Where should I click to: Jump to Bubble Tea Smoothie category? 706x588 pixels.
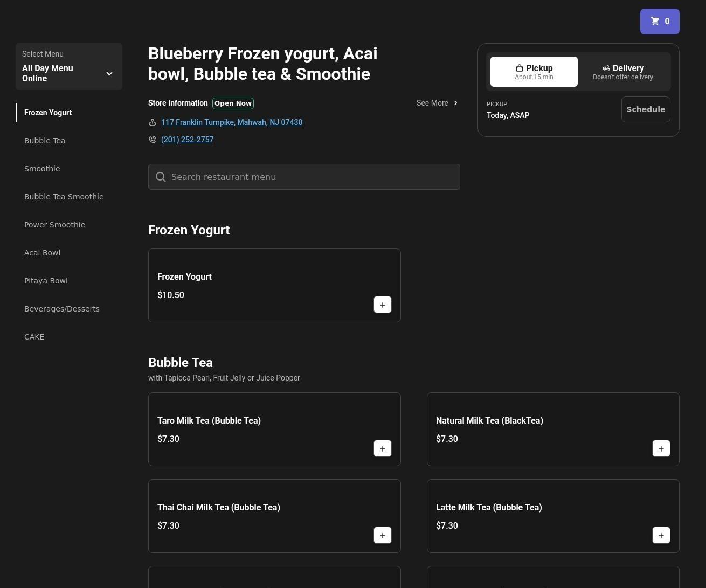(x=64, y=197)
